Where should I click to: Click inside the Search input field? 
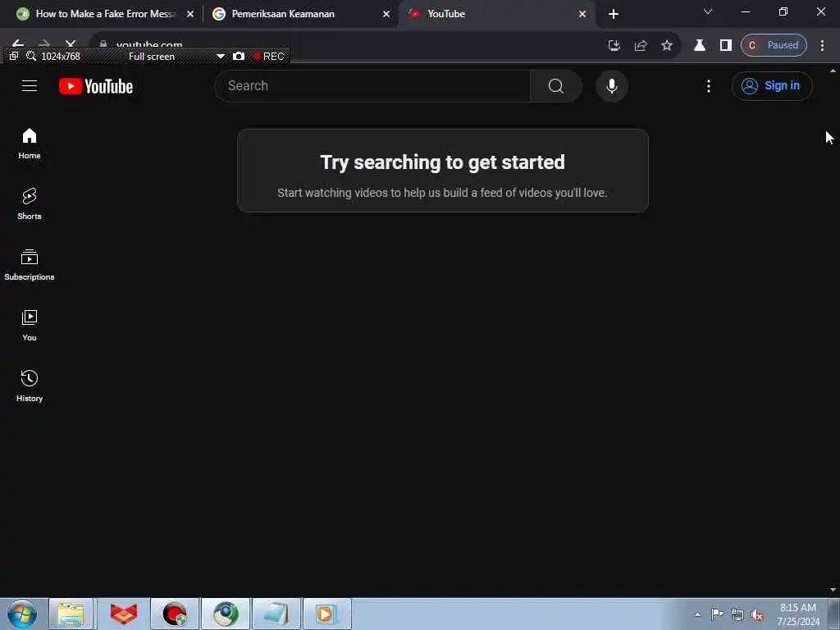coord(372,85)
